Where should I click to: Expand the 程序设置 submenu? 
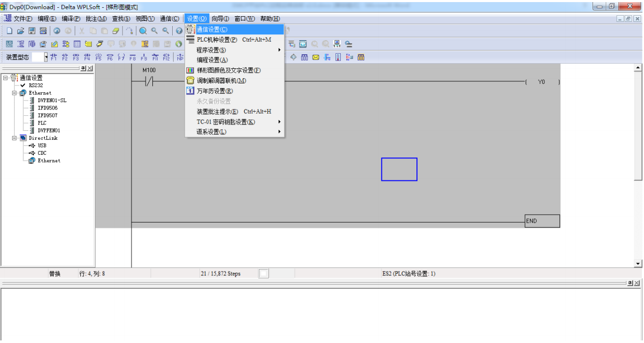click(234, 50)
